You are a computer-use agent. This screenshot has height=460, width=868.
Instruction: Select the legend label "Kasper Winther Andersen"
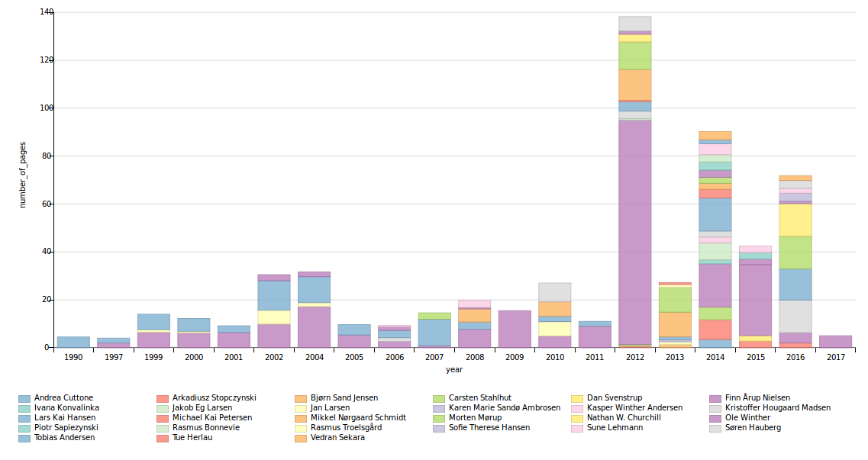[634, 408]
